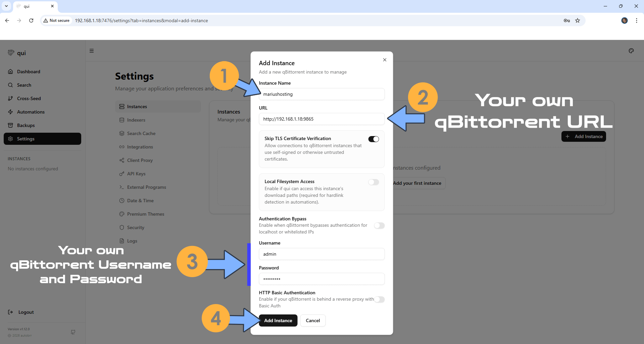
Task: Open Dashboard from the sidebar
Action: (x=29, y=72)
